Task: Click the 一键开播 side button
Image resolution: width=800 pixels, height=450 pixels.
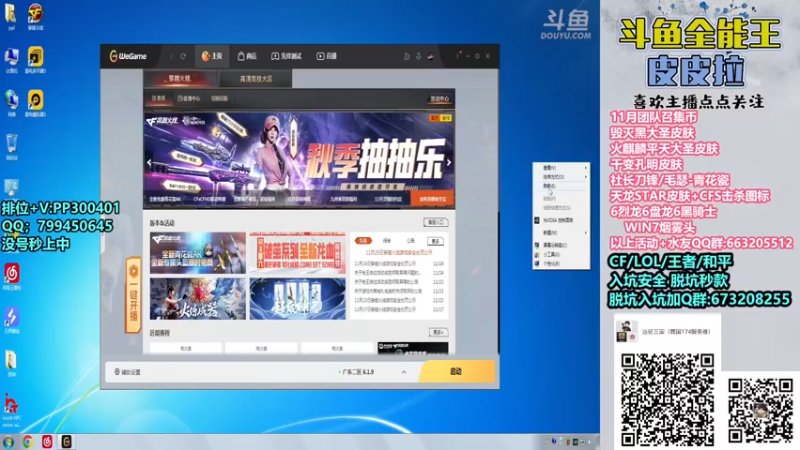Action: [133, 295]
